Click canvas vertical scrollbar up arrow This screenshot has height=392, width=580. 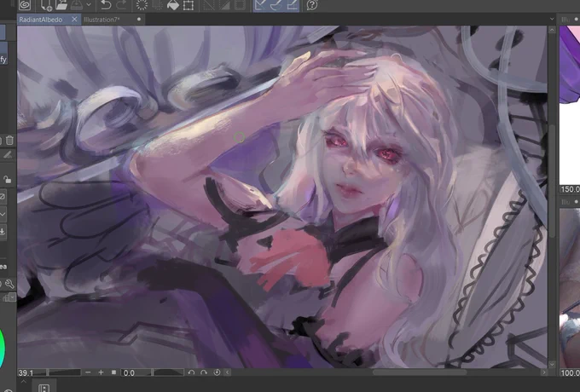[552, 30]
